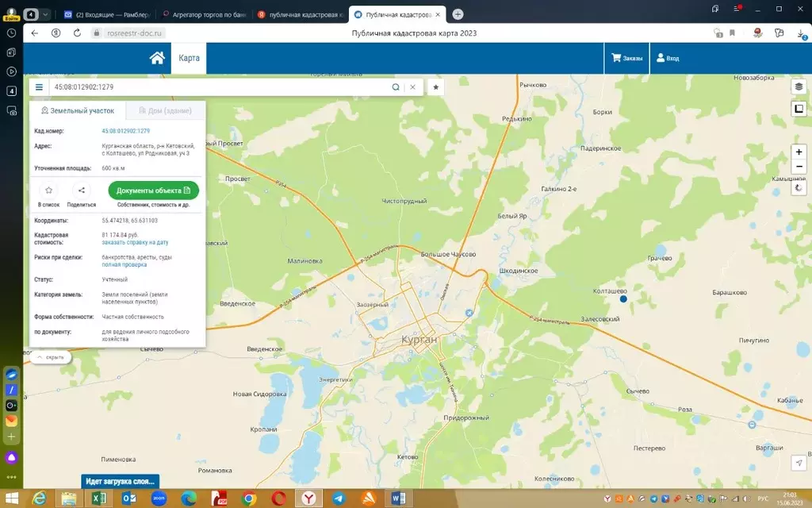
Task: Collapse info panel with скрыть button
Action: [x=51, y=357]
